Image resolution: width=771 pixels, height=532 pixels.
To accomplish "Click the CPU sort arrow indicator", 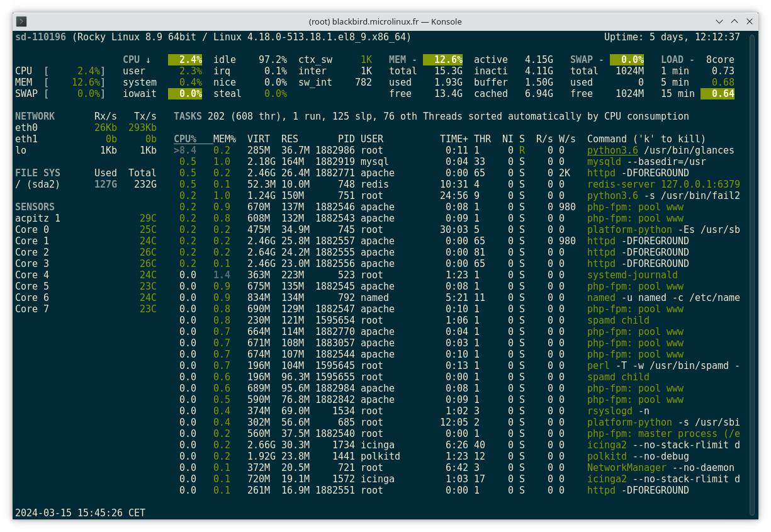I will point(149,59).
